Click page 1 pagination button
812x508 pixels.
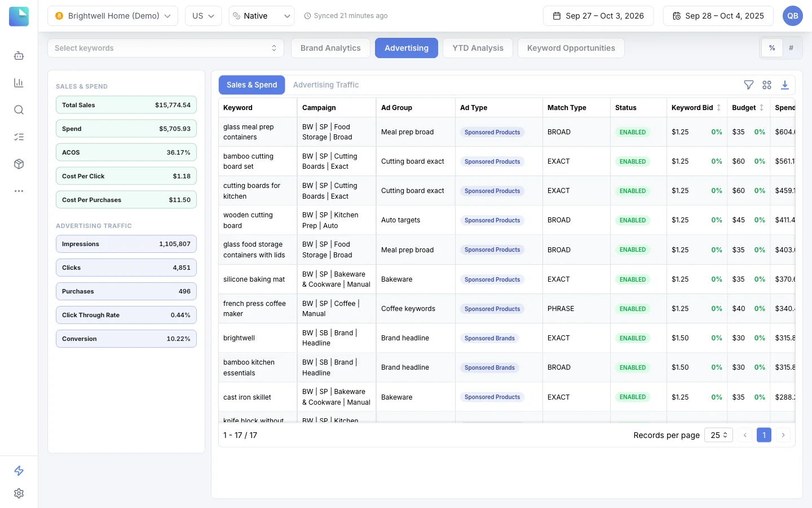pyautogui.click(x=764, y=435)
